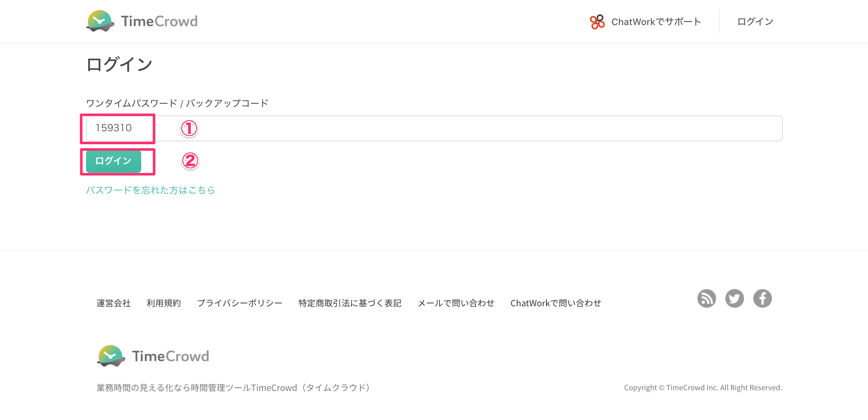Screen dimensions: 868x420
Task: Click the 運営会社 footer link
Action: pyautogui.click(x=113, y=303)
